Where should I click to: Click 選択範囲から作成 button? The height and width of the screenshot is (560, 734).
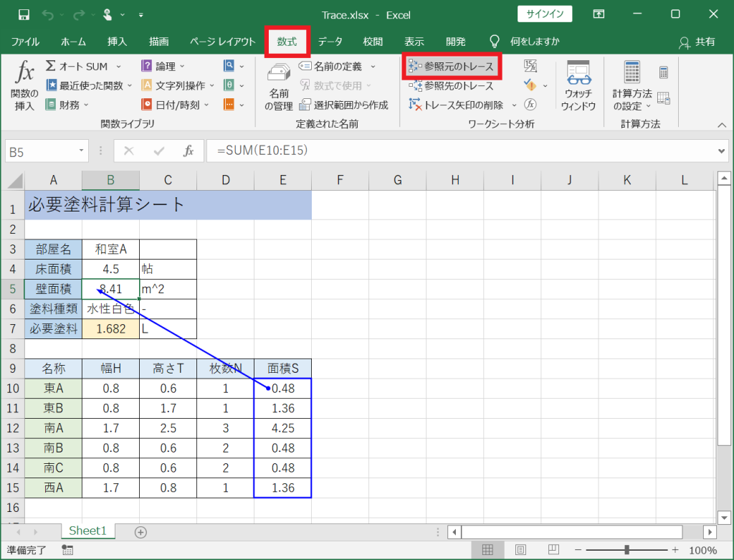(343, 105)
